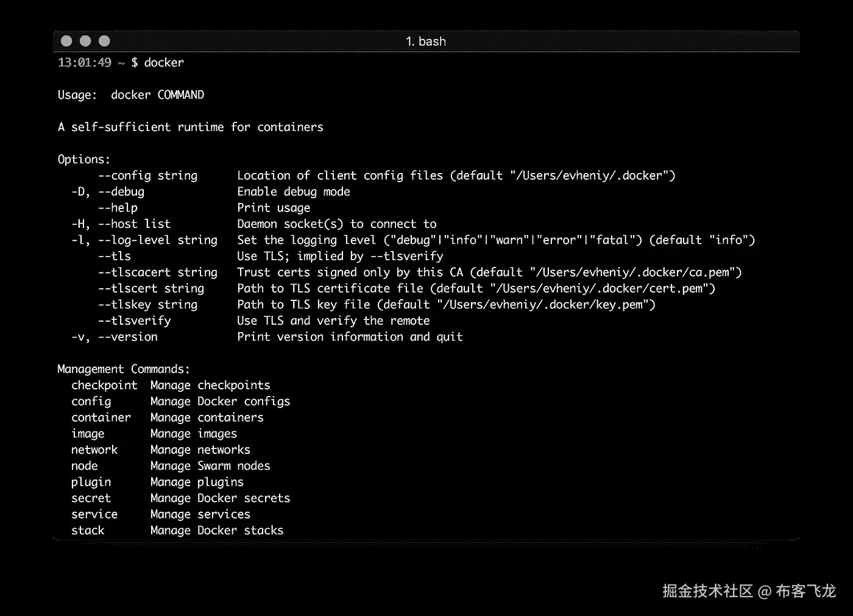Click the '--config string' option text
853x616 pixels.
[148, 175]
